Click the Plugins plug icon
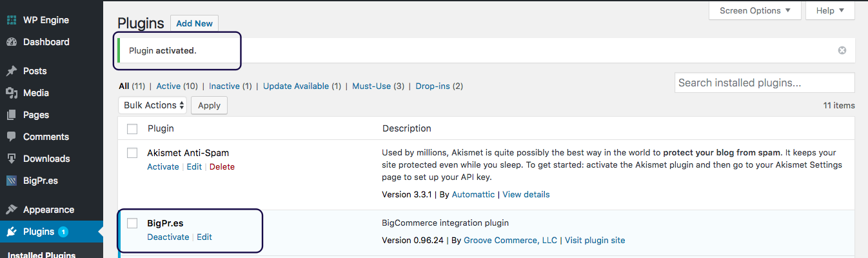This screenshot has width=868, height=258. (x=12, y=232)
